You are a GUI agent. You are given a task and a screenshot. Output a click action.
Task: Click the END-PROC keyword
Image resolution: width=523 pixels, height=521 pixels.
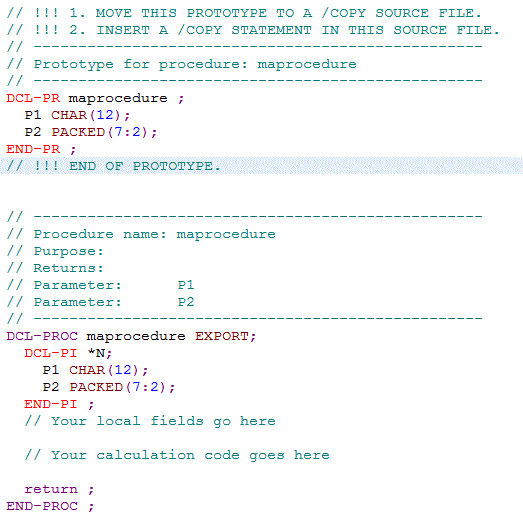(42, 506)
